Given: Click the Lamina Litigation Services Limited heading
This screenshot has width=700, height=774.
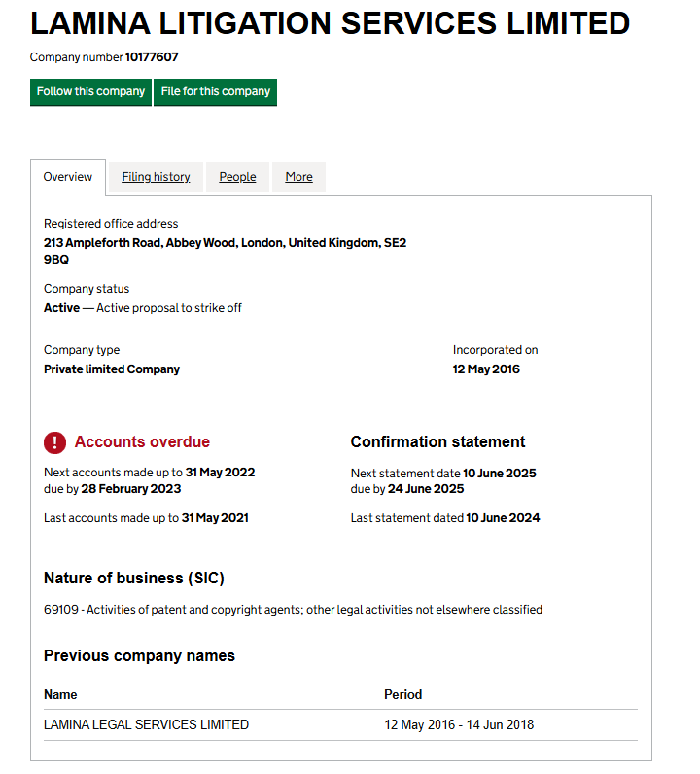Looking at the screenshot, I should [x=330, y=23].
